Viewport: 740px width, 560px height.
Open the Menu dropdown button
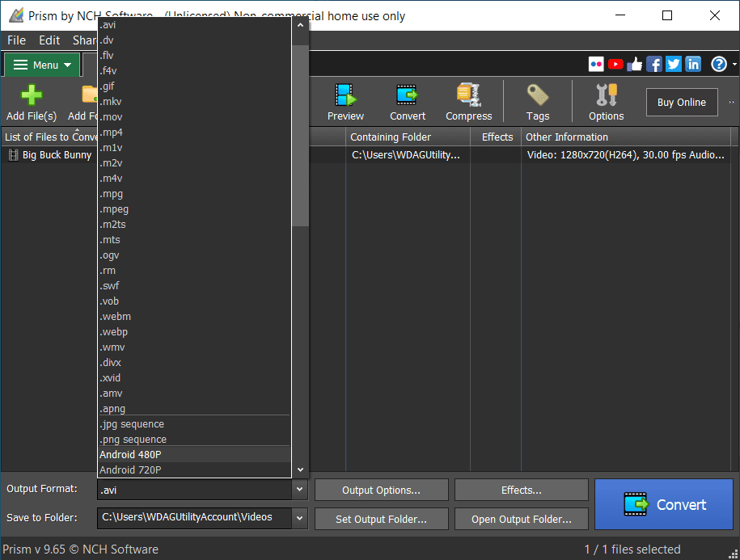click(x=42, y=65)
